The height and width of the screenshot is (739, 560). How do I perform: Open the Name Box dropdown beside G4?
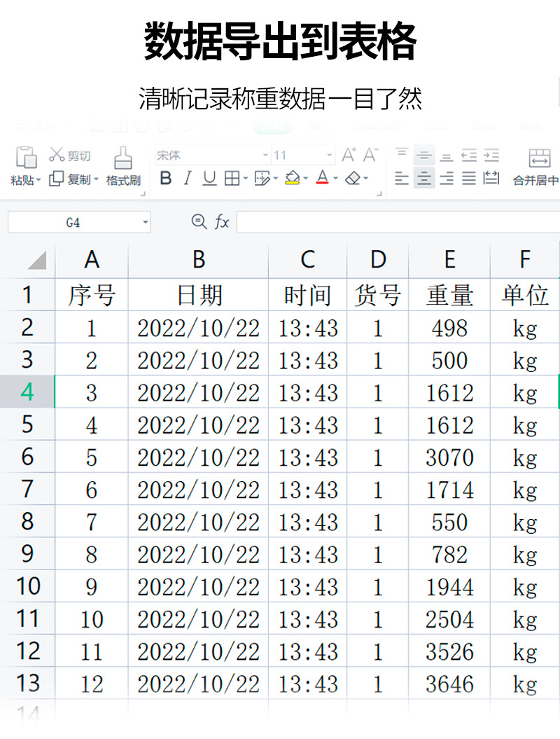(145, 222)
